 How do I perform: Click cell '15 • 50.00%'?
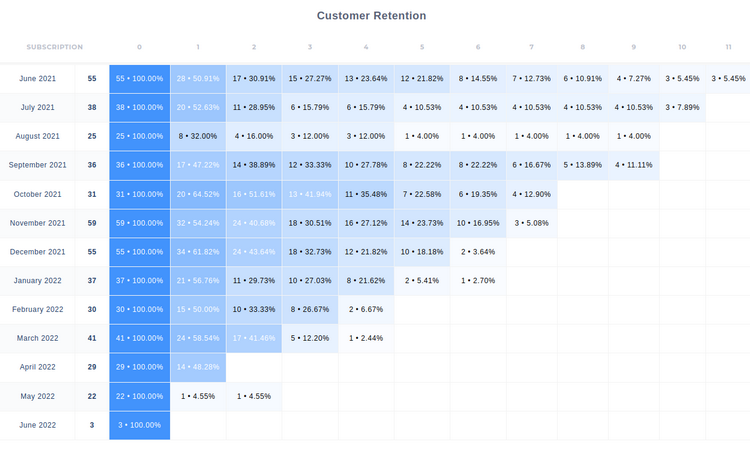tap(198, 309)
